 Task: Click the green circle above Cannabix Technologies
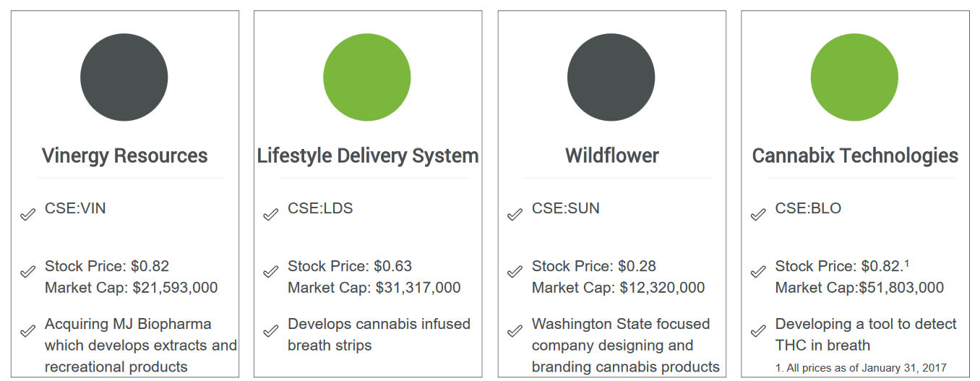pos(854,77)
